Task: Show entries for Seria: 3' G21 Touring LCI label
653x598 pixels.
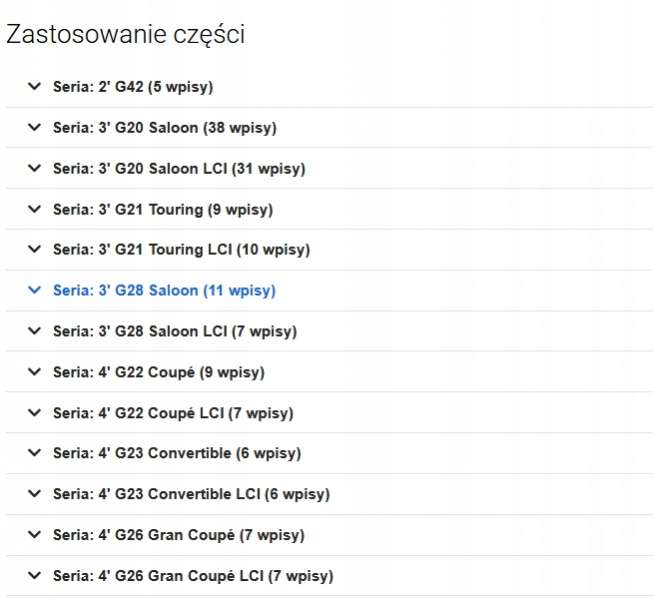Action: [x=181, y=250]
